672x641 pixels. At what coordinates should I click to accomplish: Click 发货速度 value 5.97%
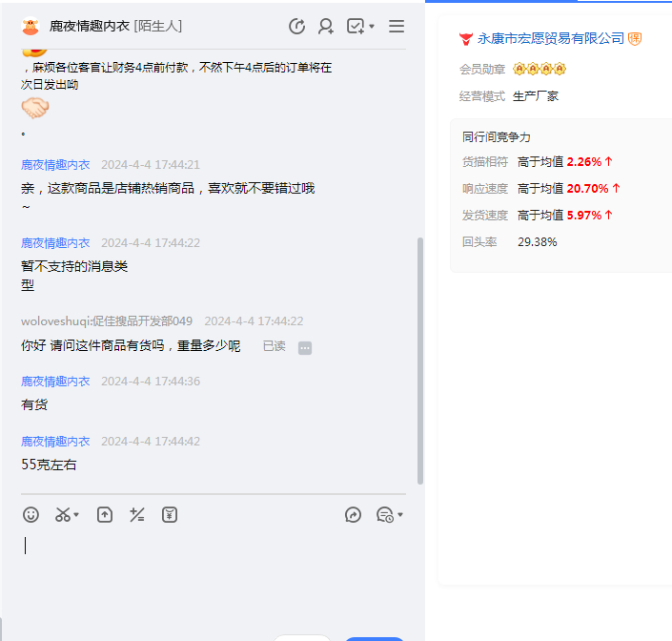[583, 215]
